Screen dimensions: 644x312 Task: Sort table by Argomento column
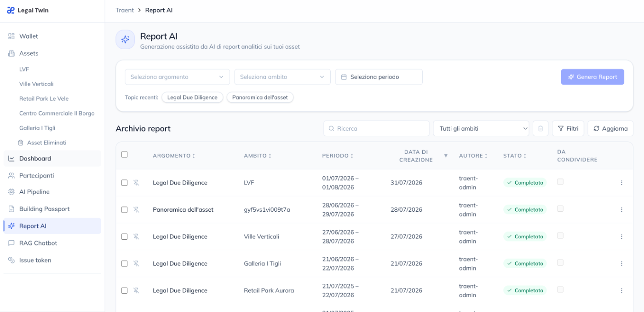[x=174, y=156]
